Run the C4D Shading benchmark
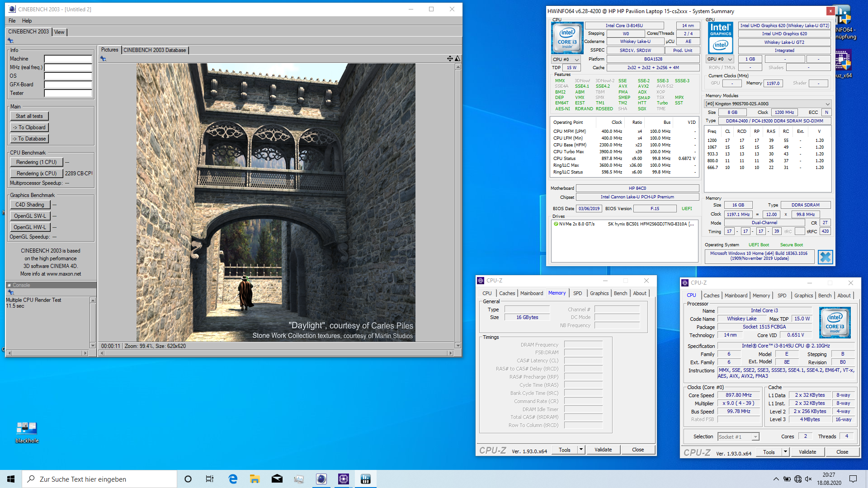The width and height of the screenshot is (868, 488). [30, 205]
